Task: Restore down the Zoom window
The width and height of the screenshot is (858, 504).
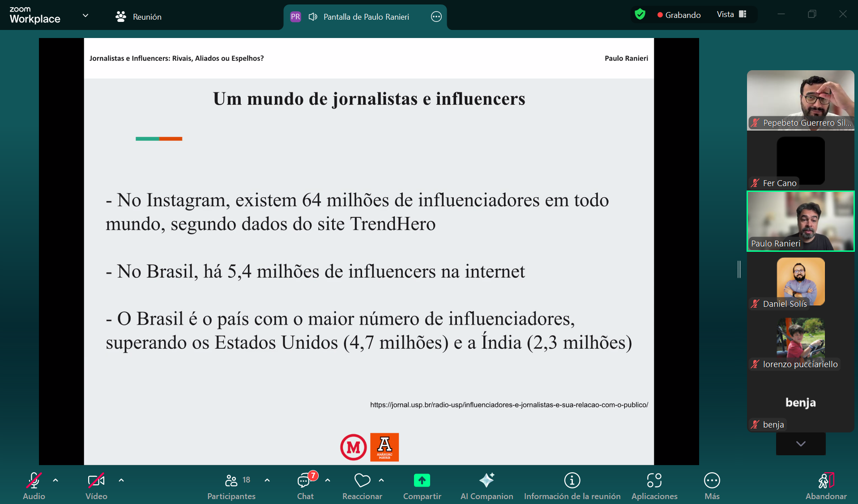Action: click(812, 14)
